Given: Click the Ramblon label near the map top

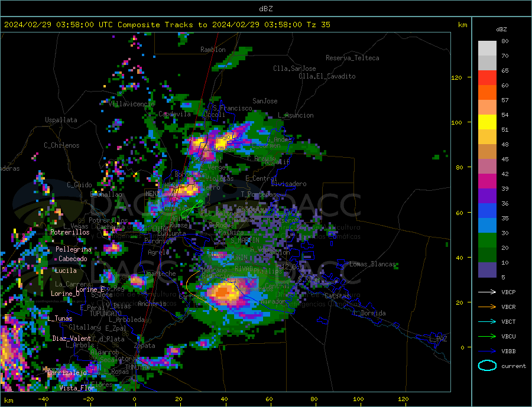Looking at the screenshot, I should pos(213,50).
